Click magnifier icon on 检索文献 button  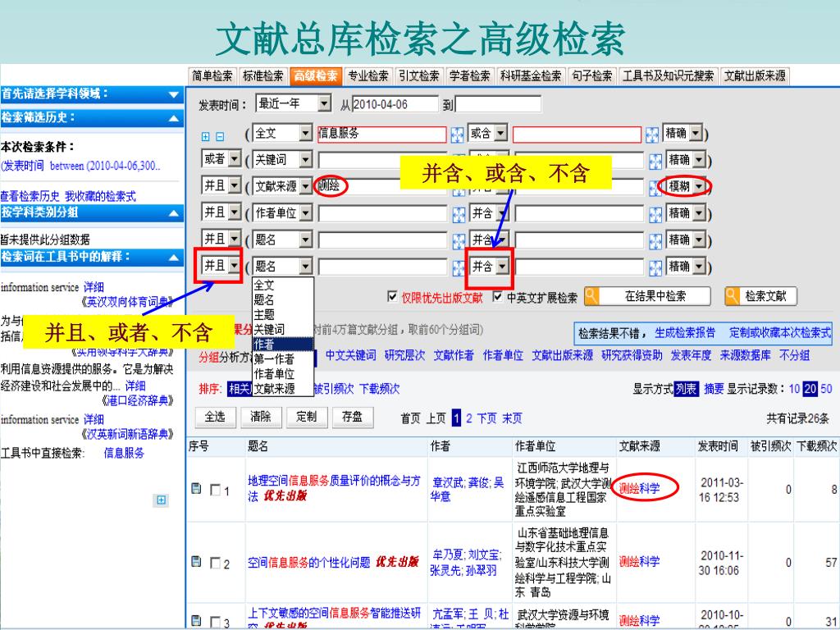click(732, 296)
